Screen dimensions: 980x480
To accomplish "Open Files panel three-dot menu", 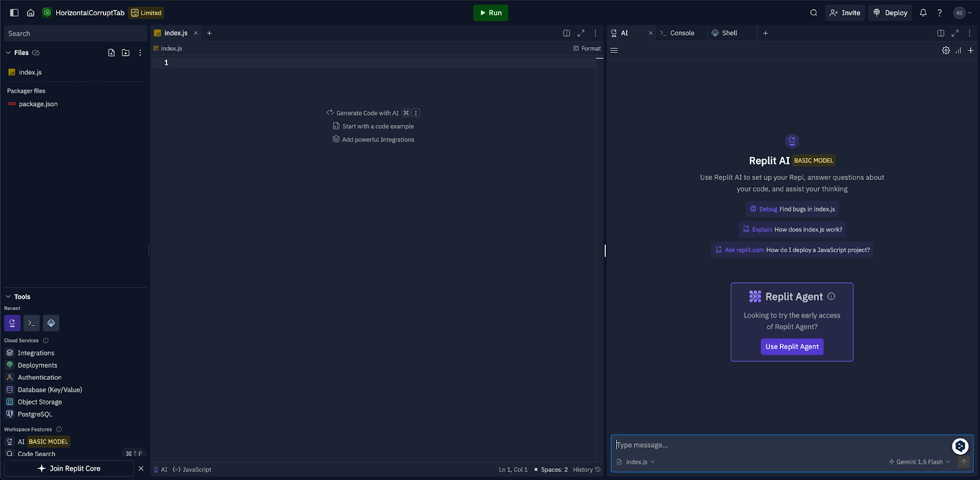I will click(x=140, y=53).
